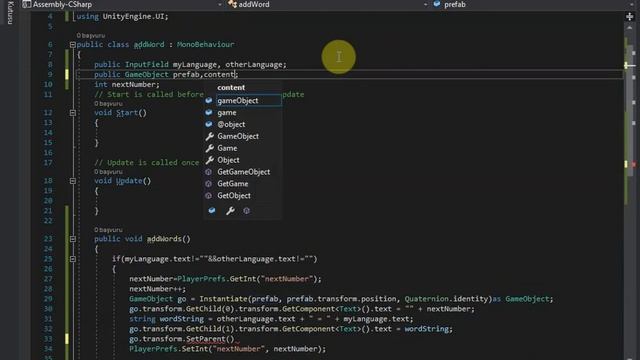The height and width of the screenshot is (360, 640).
Task: Click the reference count above void Update
Action: (x=108, y=172)
